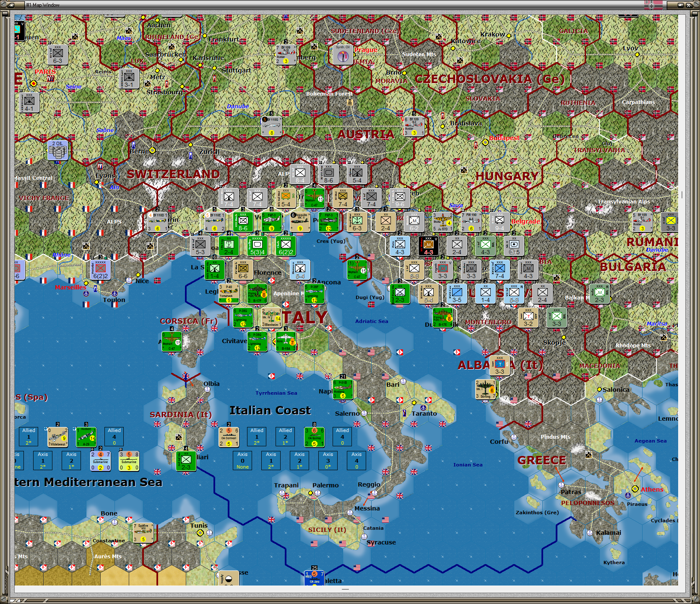Select the NZL 3-3 armor in Albania
Screen dimensions: 700x604
[500, 365]
